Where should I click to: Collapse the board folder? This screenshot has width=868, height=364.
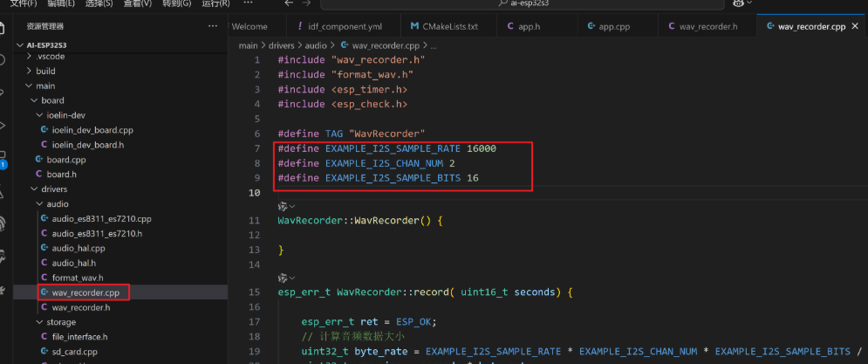coord(34,100)
